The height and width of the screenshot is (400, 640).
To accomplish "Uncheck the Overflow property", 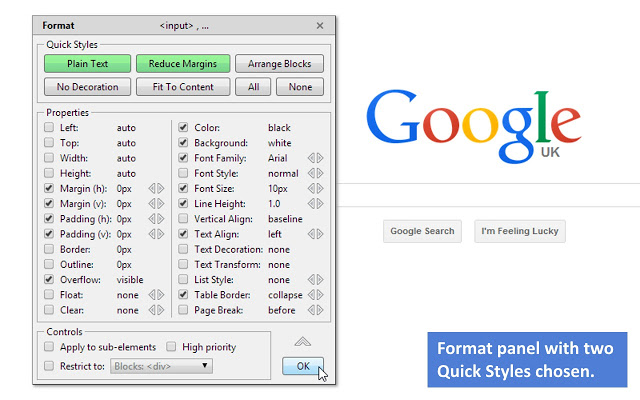I will pyautogui.click(x=49, y=280).
